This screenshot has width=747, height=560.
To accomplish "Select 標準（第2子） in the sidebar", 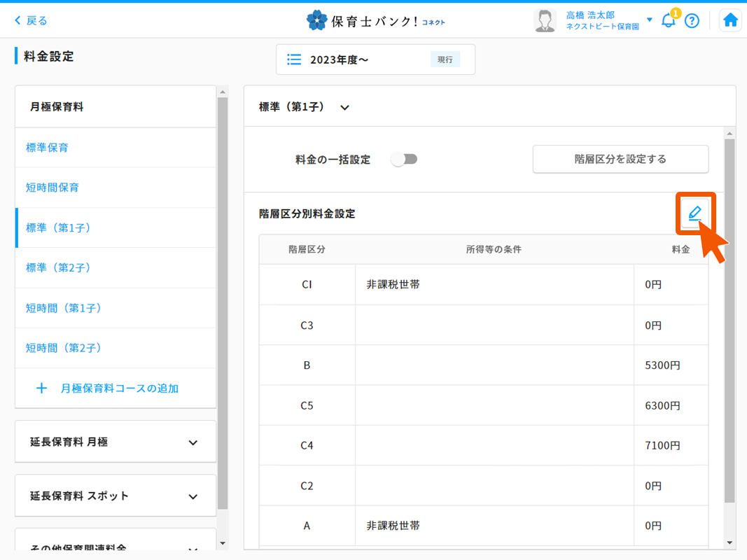I will [59, 267].
